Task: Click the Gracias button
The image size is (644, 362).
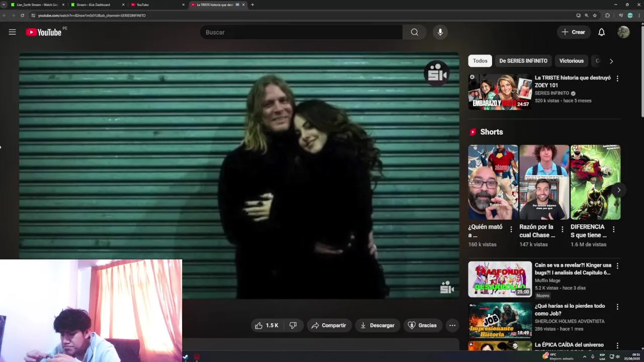Action: 422,325
